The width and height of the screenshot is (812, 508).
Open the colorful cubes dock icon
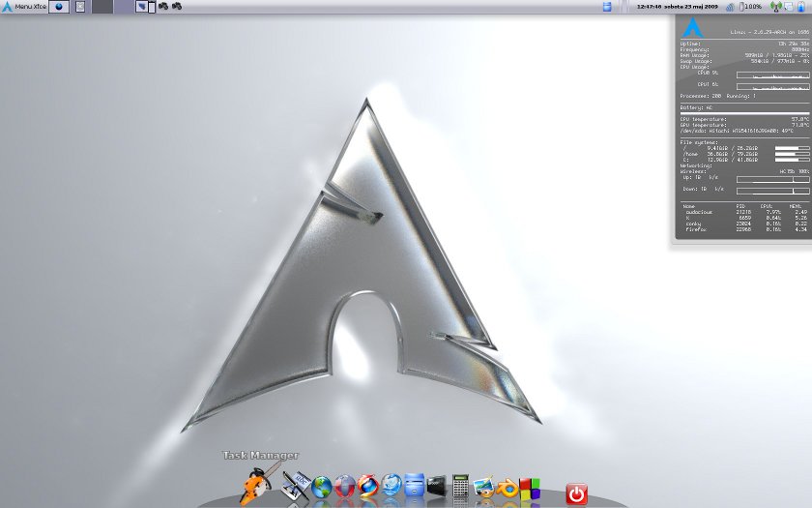[x=530, y=489]
